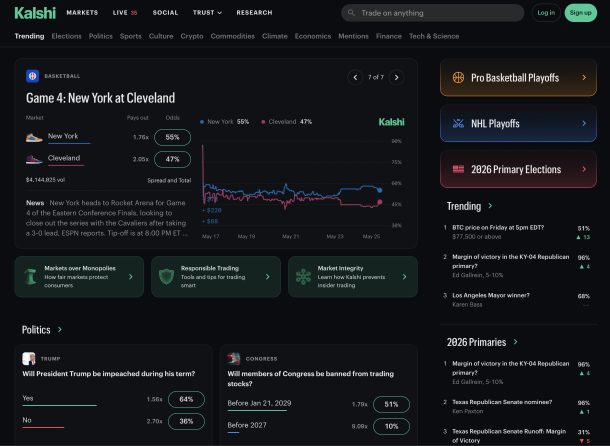The width and height of the screenshot is (610, 446).
Task: Click the Kalshi logo in header
Action: click(35, 13)
